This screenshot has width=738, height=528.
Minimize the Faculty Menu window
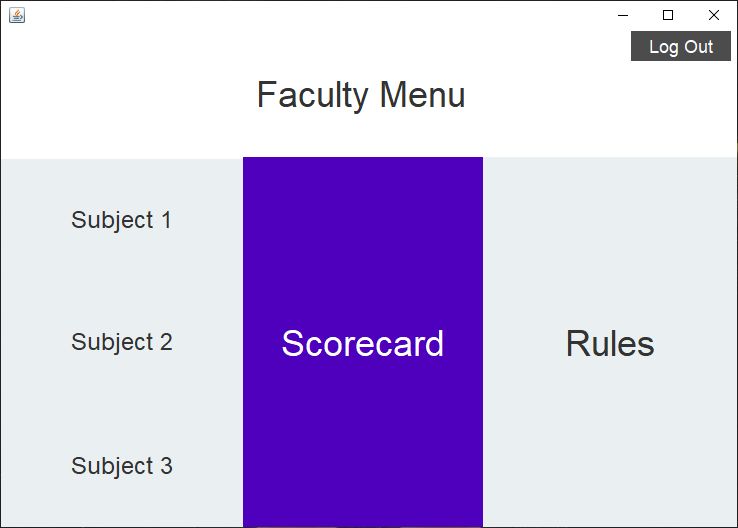click(623, 15)
